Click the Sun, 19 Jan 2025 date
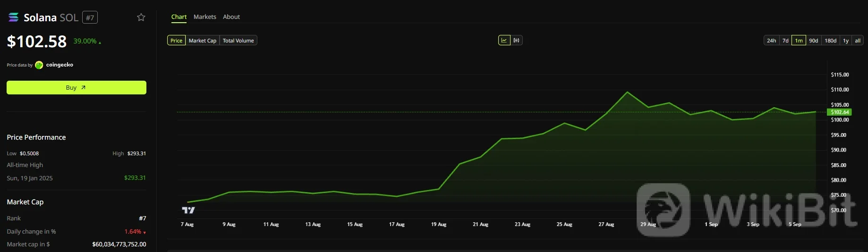868x252 pixels. point(30,178)
